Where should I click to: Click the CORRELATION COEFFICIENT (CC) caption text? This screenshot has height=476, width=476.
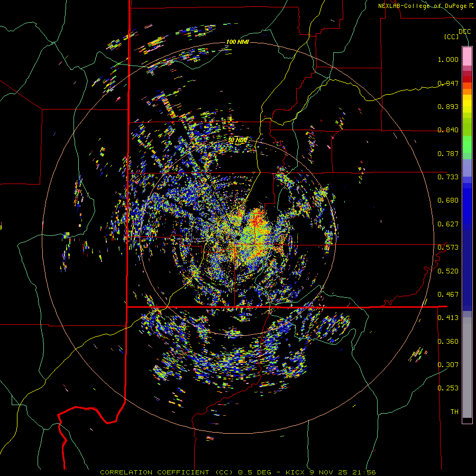tap(167, 472)
